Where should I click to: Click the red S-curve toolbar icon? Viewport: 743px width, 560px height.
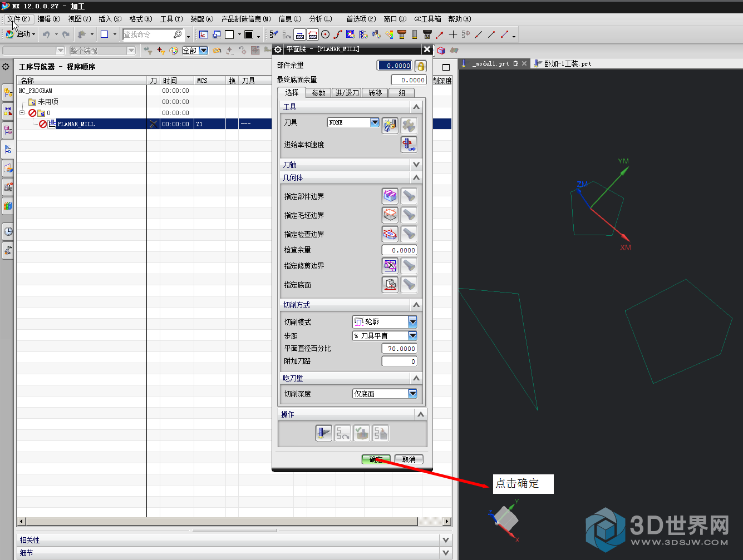337,34
